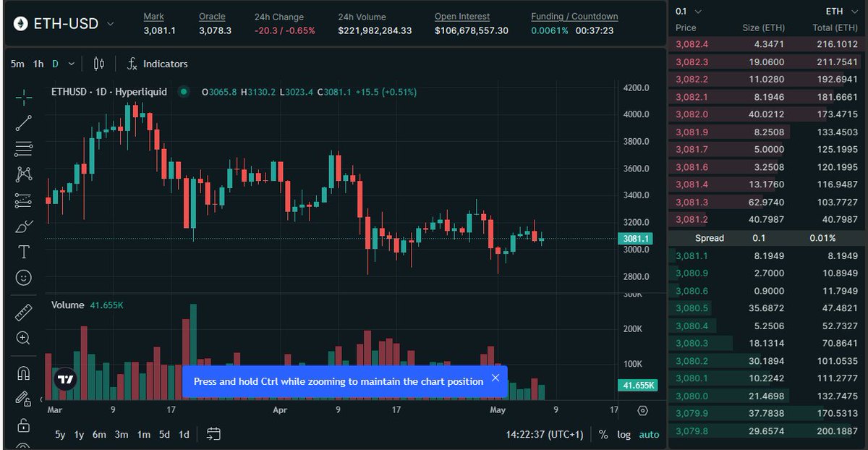The height and width of the screenshot is (450, 868).
Task: Click the 3081.1 current price tag
Action: click(x=637, y=239)
